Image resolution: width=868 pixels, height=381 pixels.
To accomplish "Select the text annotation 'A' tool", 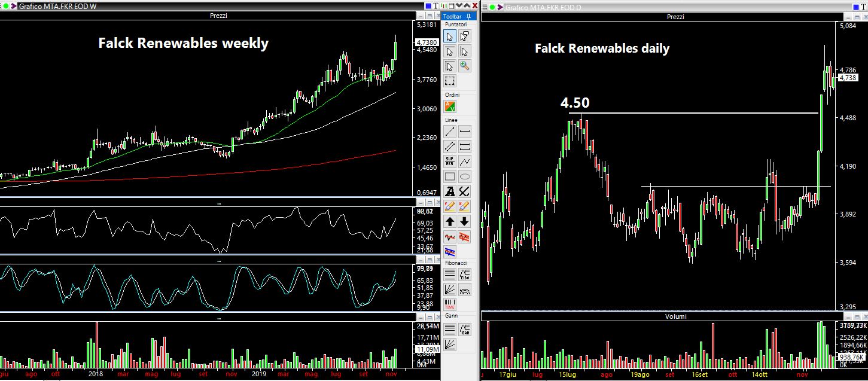I will 450,191.
